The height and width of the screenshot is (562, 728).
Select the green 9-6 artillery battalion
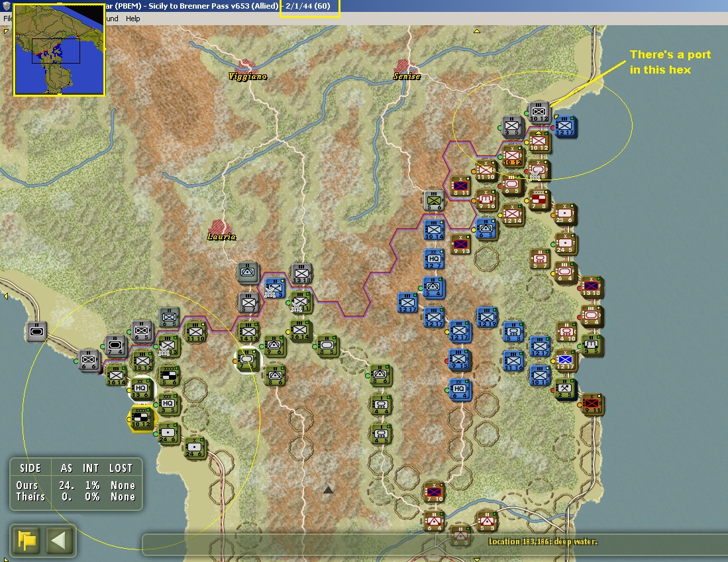(274, 346)
